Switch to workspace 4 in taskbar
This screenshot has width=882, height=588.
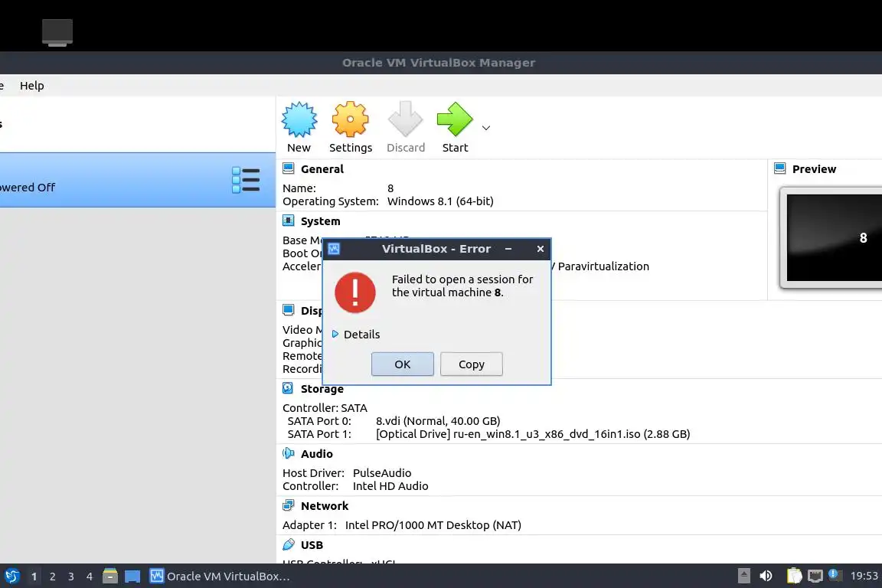pos(90,577)
